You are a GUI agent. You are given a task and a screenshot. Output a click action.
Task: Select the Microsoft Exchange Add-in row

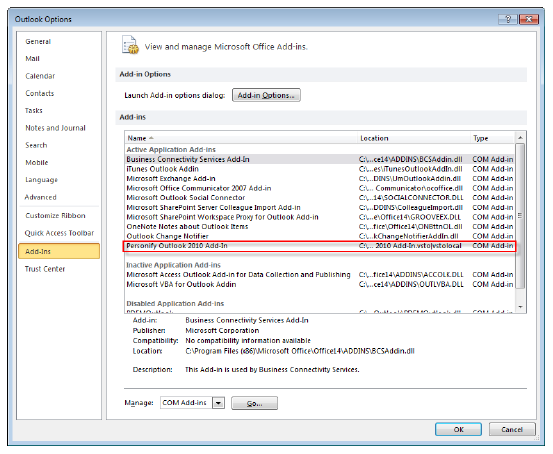click(320, 178)
